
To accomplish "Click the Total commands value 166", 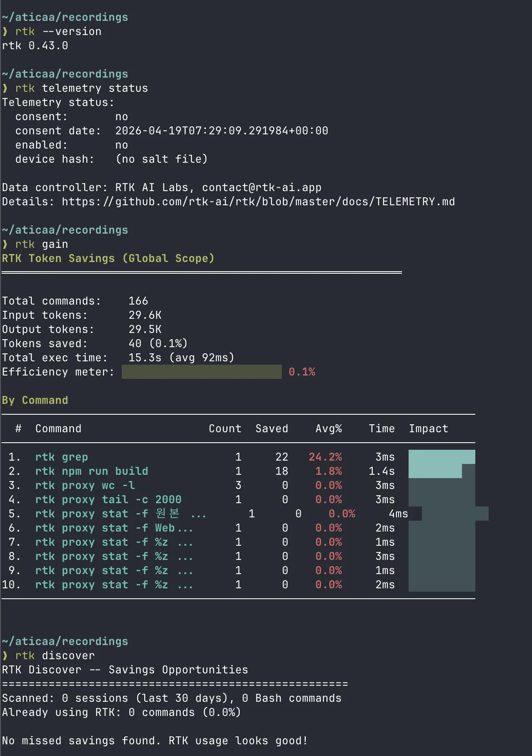I will [138, 301].
